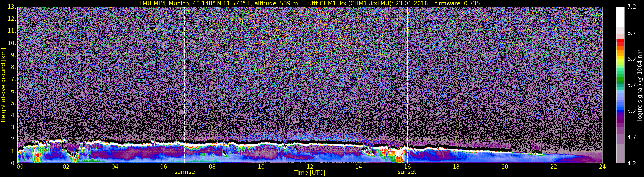The width and height of the screenshot is (644, 177).
Task: Click the colorbar tick label 6.7
Action: click(x=632, y=33)
